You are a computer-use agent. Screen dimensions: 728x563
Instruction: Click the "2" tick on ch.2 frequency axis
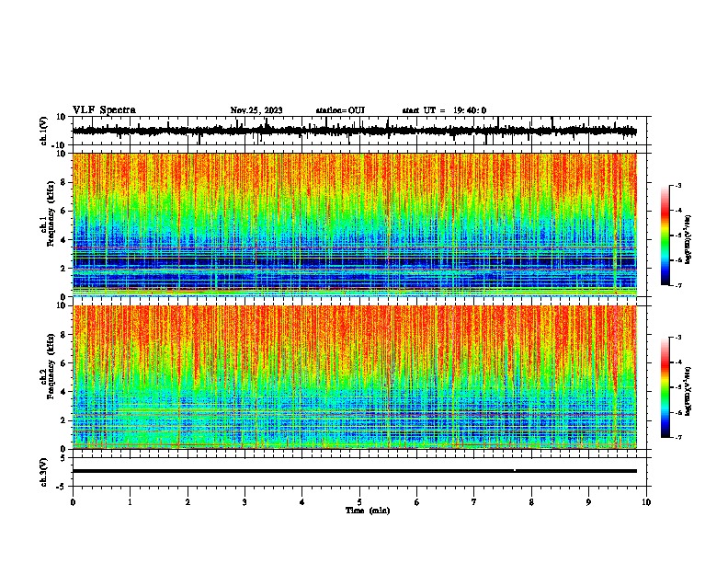(x=63, y=420)
